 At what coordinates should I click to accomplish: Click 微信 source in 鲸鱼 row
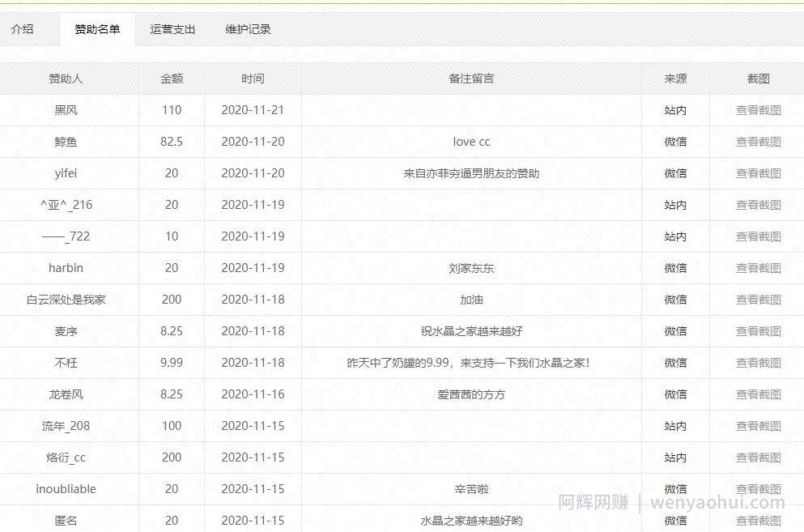point(675,142)
